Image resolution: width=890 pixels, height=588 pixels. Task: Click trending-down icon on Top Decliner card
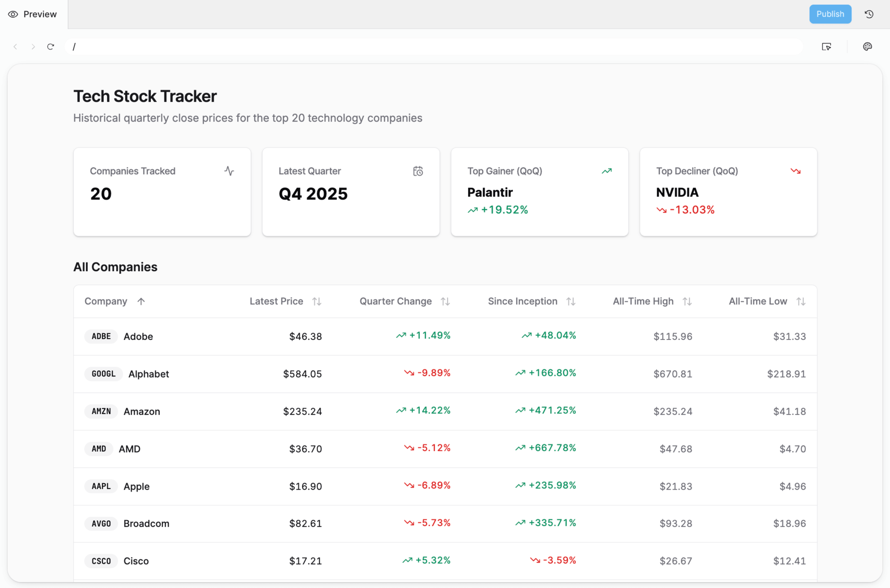point(796,171)
